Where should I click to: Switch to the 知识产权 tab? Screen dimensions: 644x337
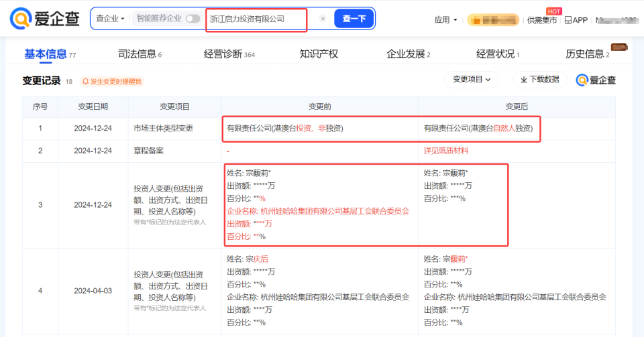[319, 54]
